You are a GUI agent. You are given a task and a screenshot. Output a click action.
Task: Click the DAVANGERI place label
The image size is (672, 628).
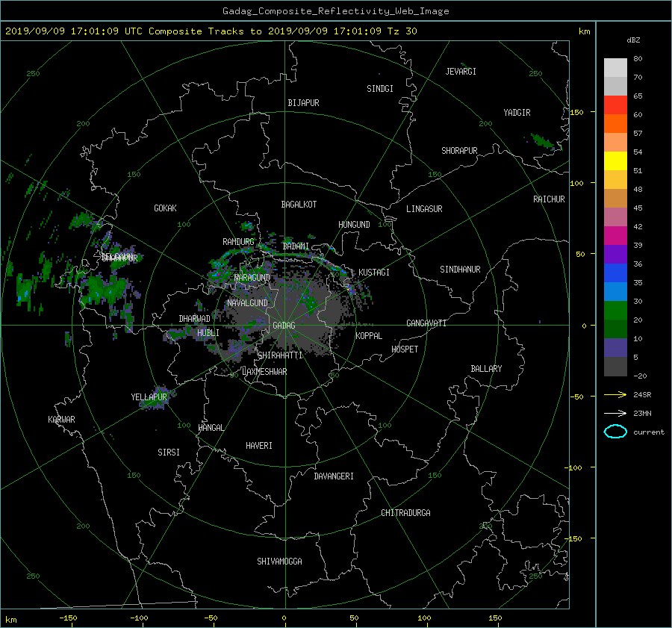334,476
